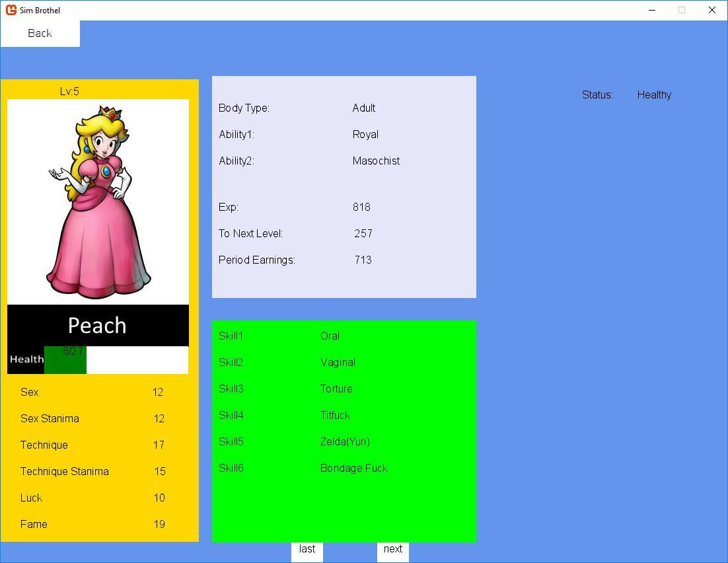Click the Body Type label

click(244, 108)
